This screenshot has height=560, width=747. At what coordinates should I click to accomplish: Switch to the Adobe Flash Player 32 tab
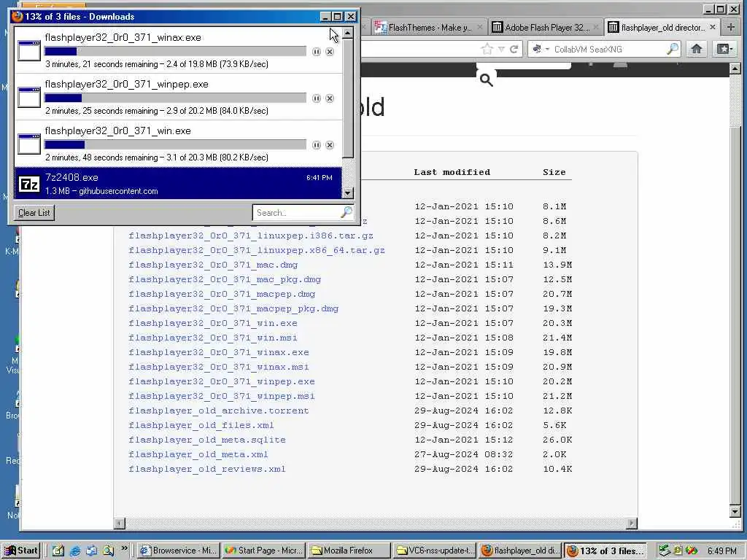[x=546, y=28]
